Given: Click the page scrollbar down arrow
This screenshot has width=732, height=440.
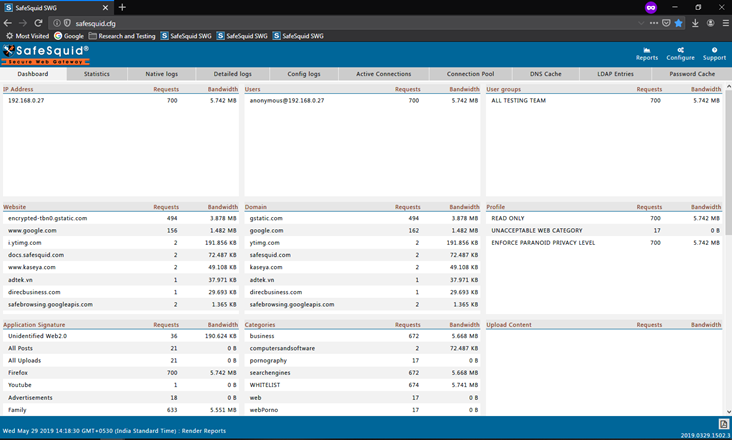Looking at the screenshot, I should coord(727,411).
